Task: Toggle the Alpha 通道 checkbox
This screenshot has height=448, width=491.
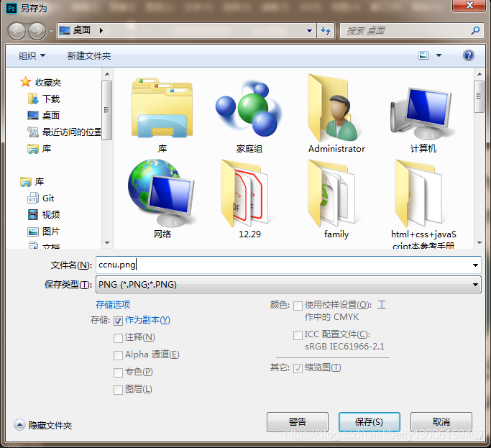Action: pos(118,355)
